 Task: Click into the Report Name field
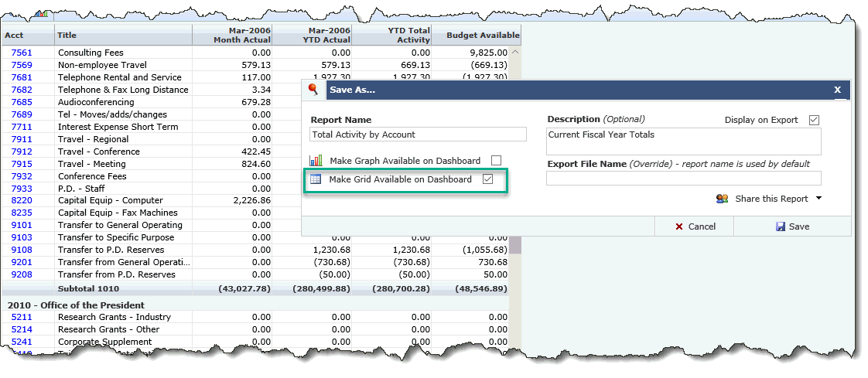[x=418, y=135]
